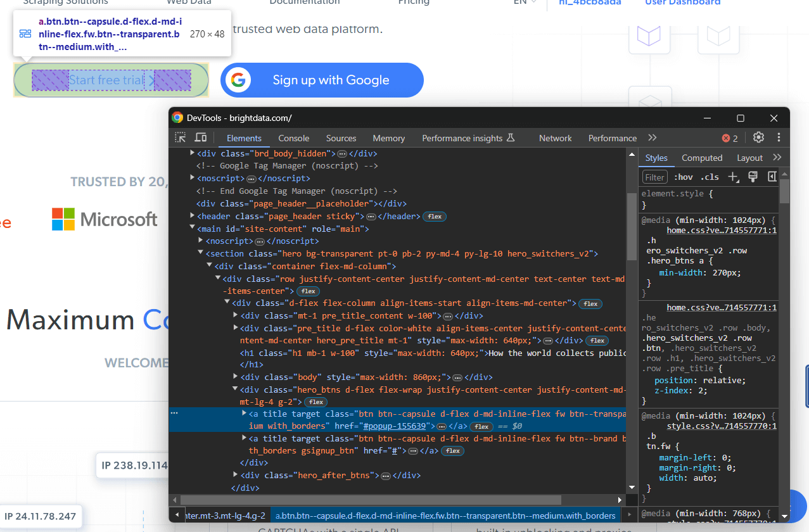Viewport: 809px width, 532px height.
Task: Expand the hero_after_btns div node
Action: tap(236, 475)
